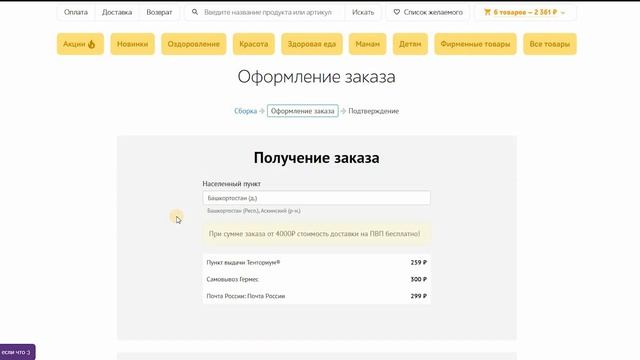Select suggestion Башкортостан (Респ), Аскинский

(254, 211)
